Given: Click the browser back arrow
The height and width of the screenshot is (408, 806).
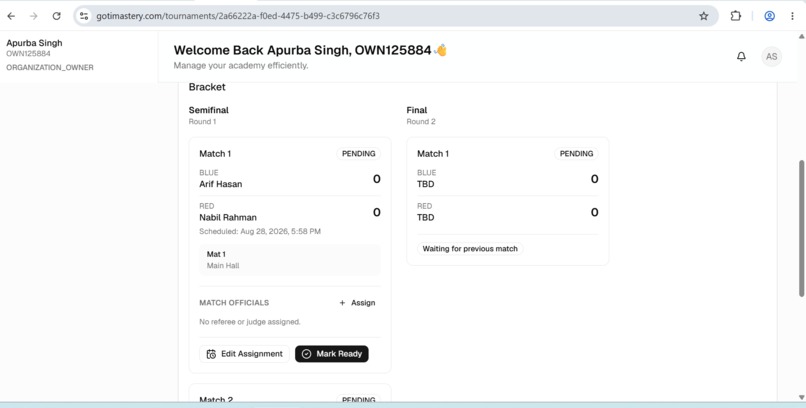Looking at the screenshot, I should tap(11, 16).
